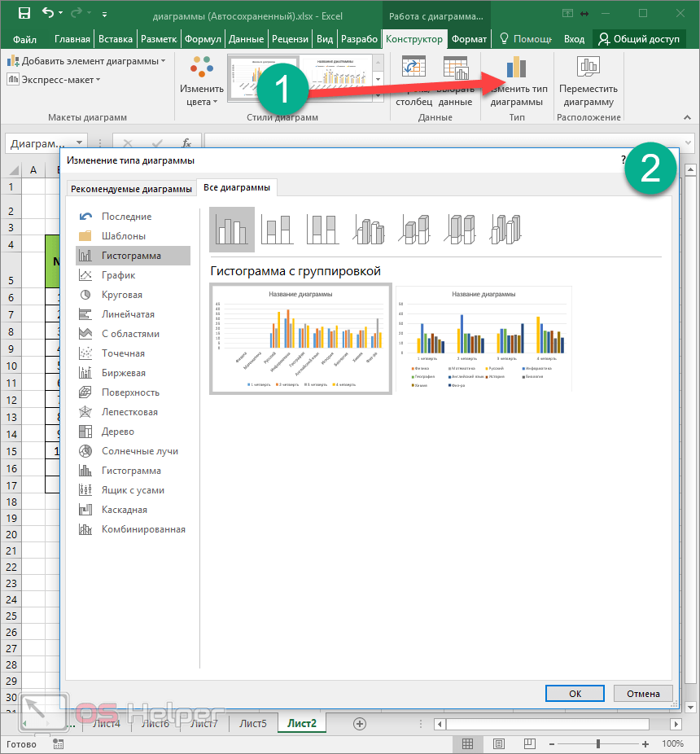Select the 100% stacked column chart subtype icon
Screen dimensions: 700x754
click(323, 229)
